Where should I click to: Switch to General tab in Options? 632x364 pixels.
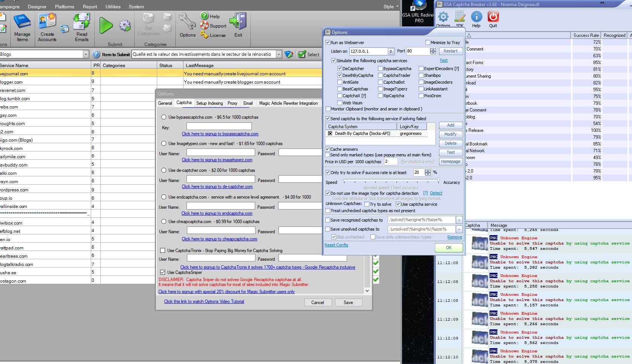tap(165, 103)
